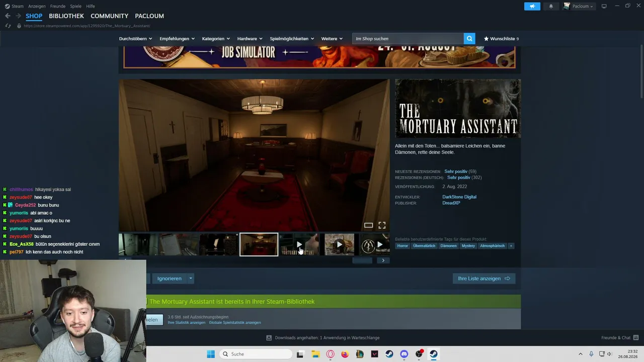Reload the store page with the refresh icon
Image resolution: width=644 pixels, height=362 pixels.
(8, 26)
